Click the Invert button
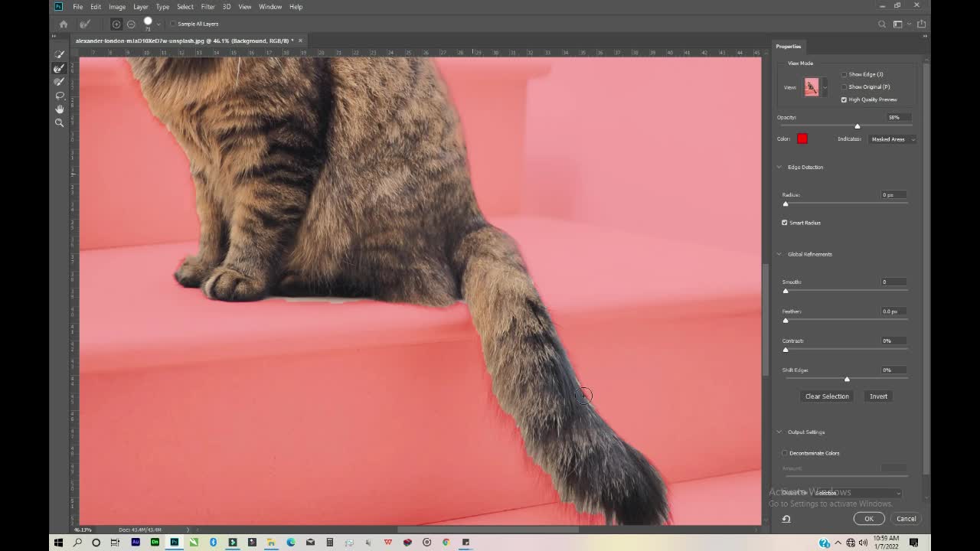980x551 pixels. pyautogui.click(x=878, y=396)
